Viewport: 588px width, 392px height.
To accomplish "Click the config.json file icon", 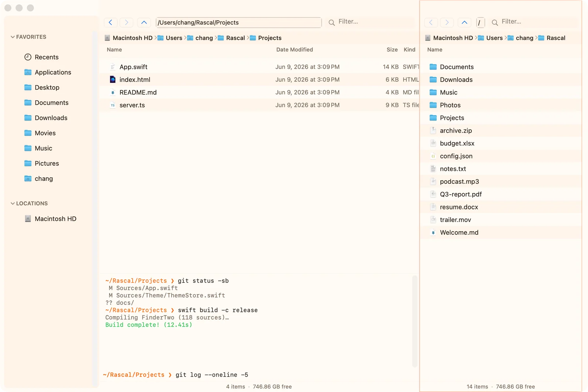I will tap(433, 156).
